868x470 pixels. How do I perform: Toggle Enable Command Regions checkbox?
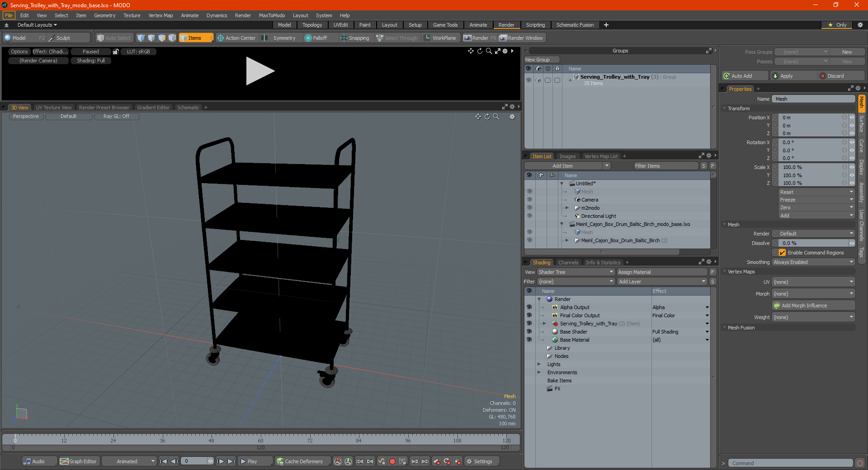click(x=783, y=253)
